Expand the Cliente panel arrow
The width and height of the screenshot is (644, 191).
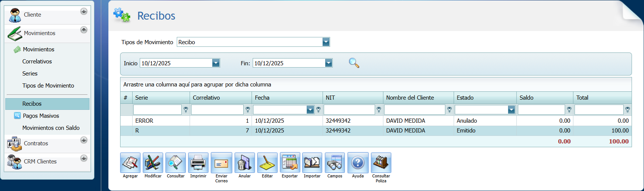tap(84, 11)
